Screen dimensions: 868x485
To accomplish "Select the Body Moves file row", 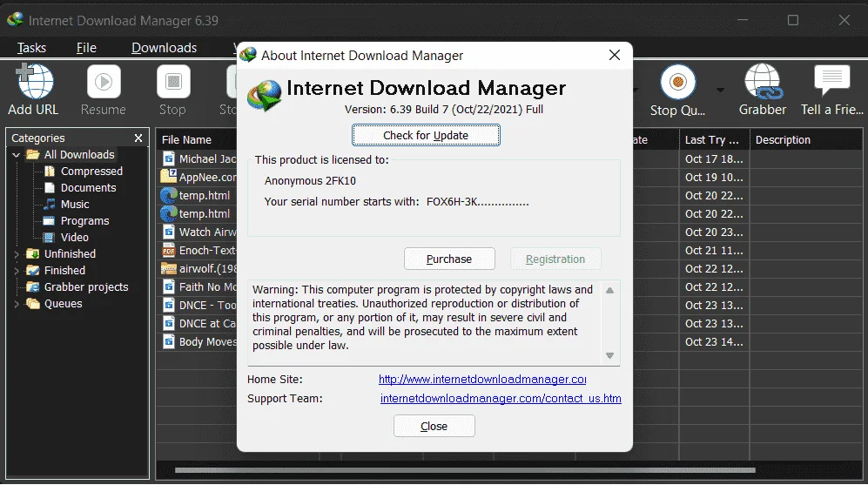I will (x=207, y=341).
